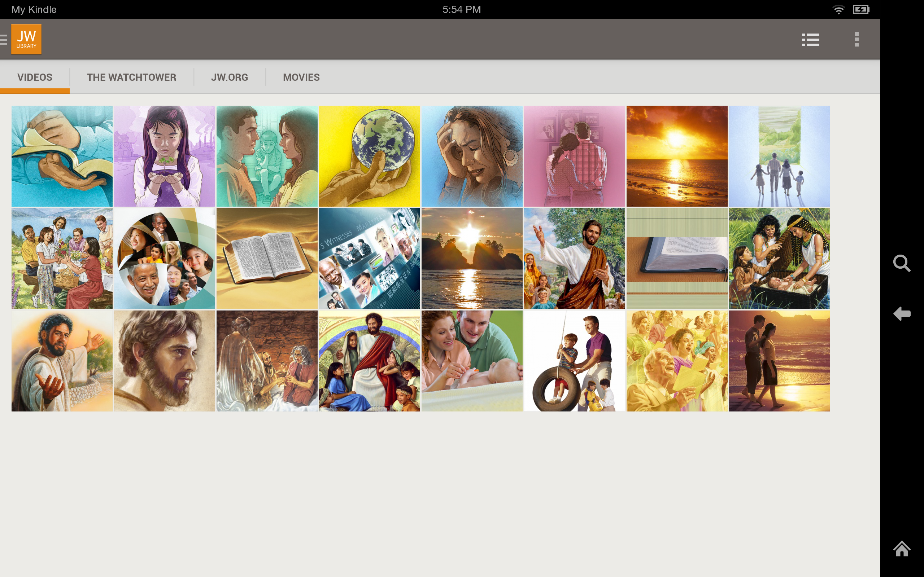
Task: Open the hamburger navigation drawer
Action: coord(4,39)
